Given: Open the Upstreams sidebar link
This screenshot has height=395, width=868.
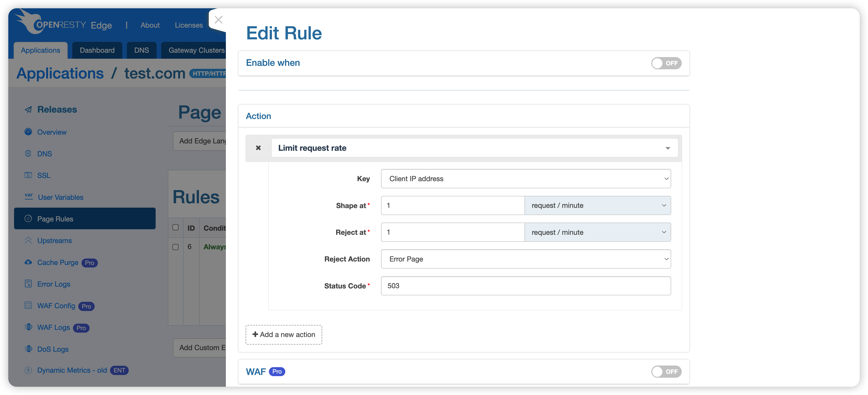Looking at the screenshot, I should [54, 241].
